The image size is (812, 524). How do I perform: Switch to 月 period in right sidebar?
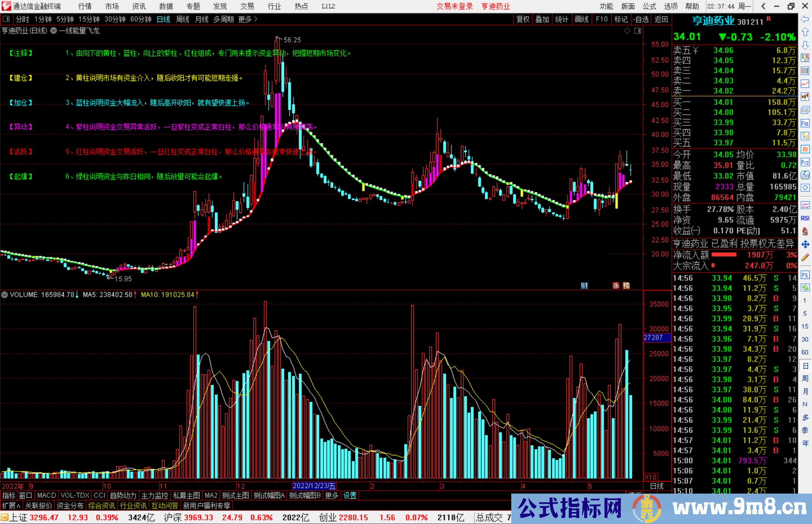[x=805, y=391]
